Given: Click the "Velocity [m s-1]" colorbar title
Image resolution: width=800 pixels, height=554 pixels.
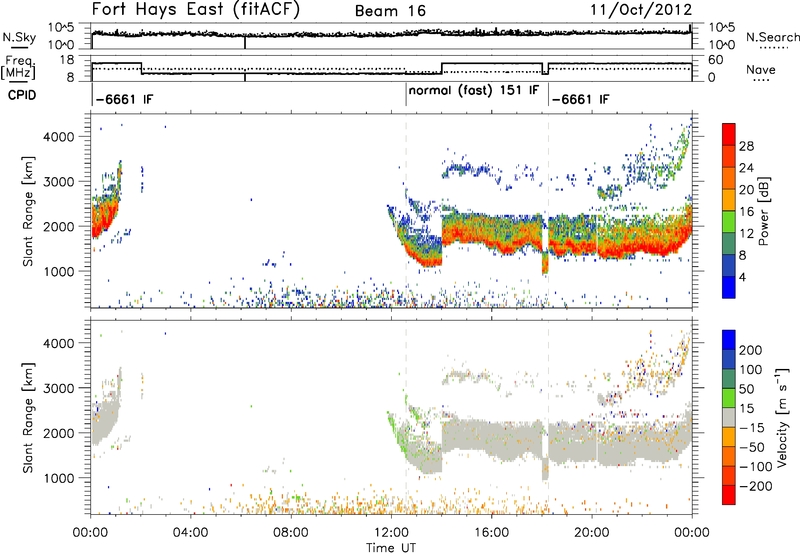Looking at the screenshot, I should point(782,417).
